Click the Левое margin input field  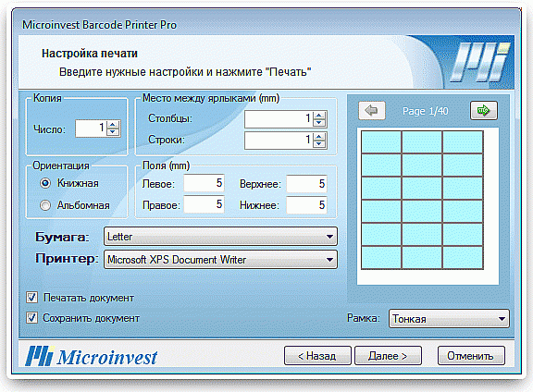point(204,183)
